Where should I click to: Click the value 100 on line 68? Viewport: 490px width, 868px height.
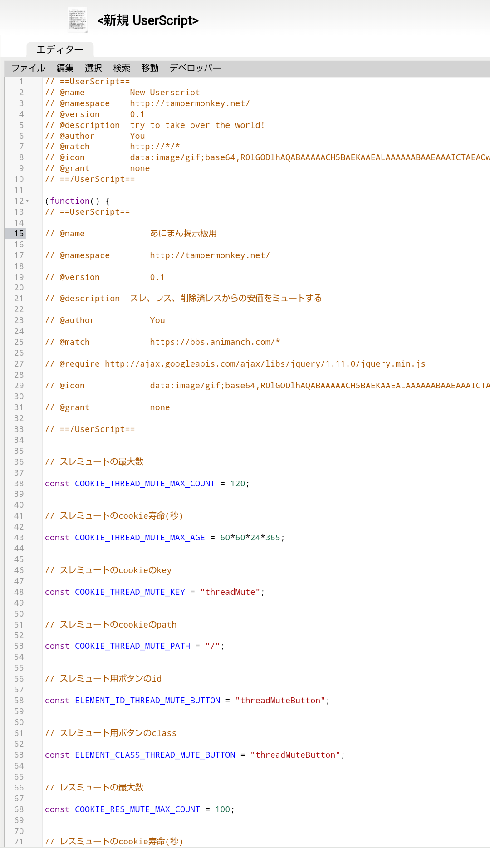tap(222, 809)
